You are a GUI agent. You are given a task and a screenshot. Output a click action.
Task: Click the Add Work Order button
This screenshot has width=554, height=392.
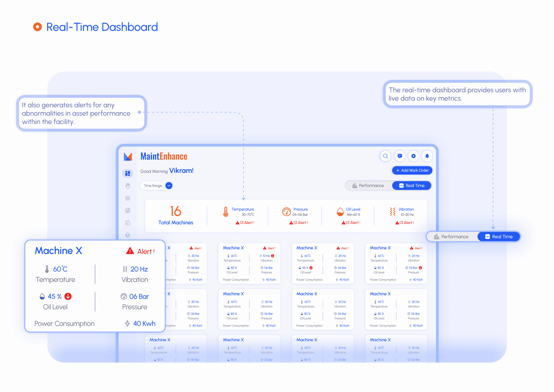412,170
